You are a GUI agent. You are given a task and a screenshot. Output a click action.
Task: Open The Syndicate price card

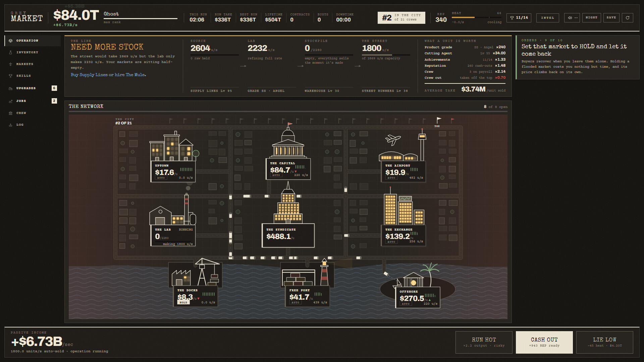click(x=288, y=236)
